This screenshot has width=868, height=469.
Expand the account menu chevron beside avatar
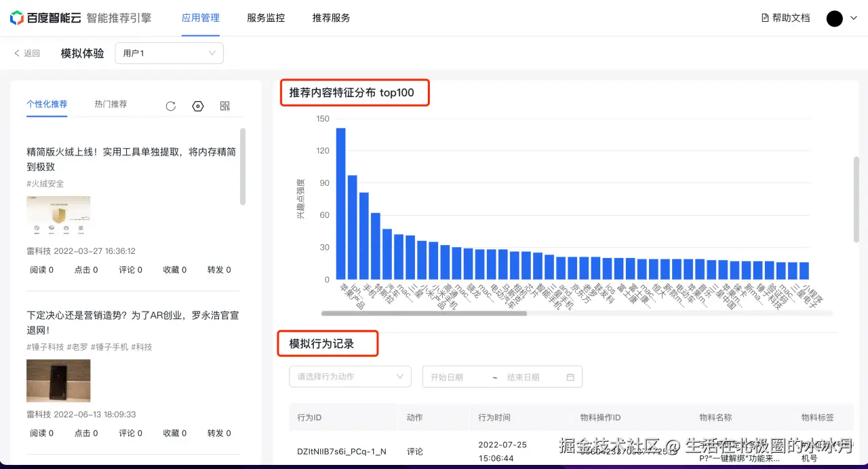click(854, 18)
